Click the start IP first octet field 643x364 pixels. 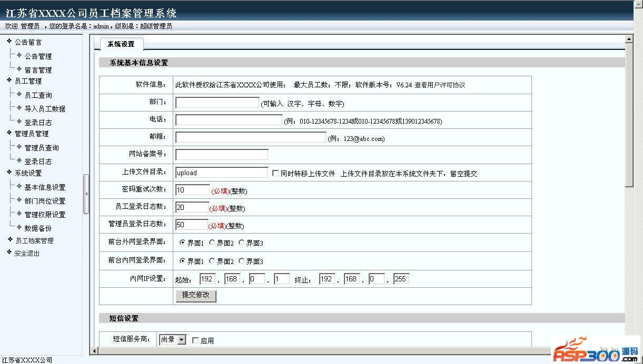[207, 279]
